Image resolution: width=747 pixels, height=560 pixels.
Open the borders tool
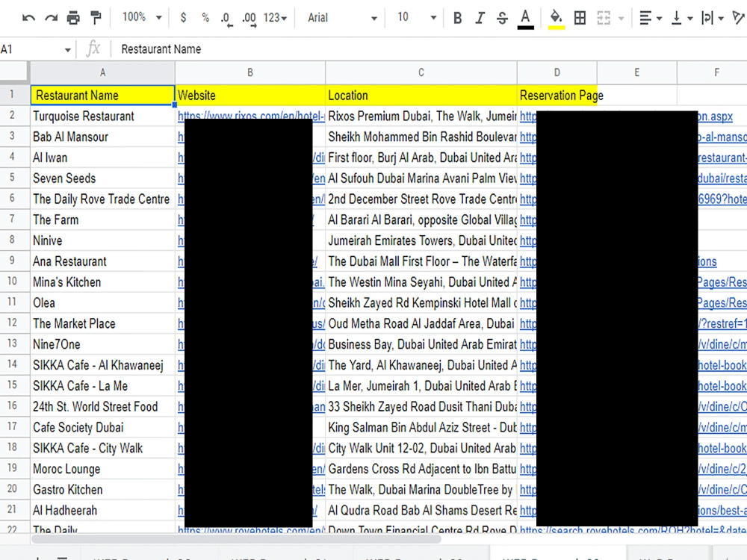pos(580,18)
